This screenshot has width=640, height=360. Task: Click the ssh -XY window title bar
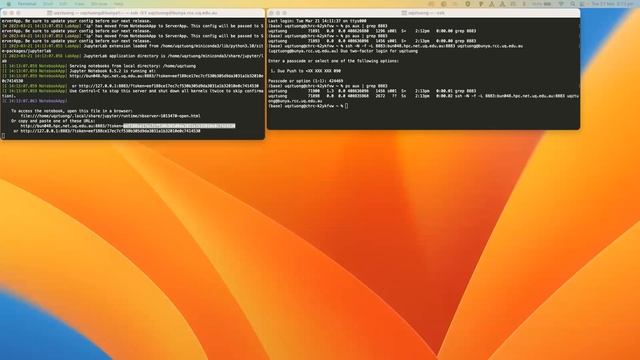[132, 13]
